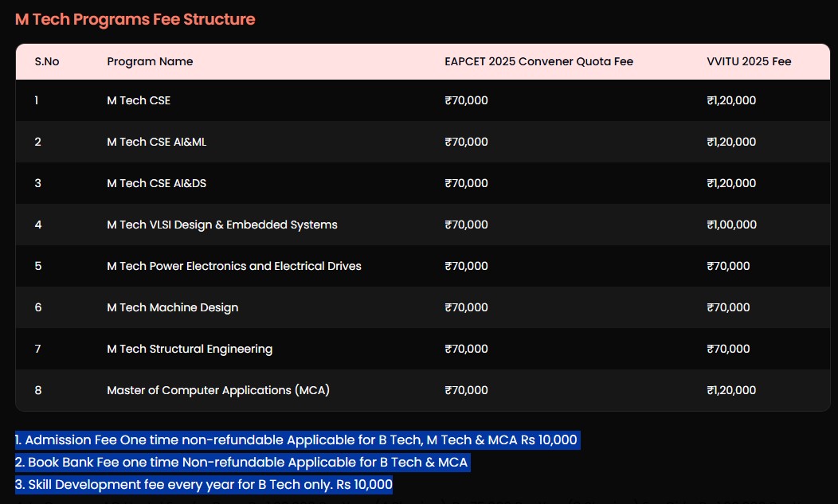Select the 'M Tech CSE AI&ML' program name
The width and height of the screenshot is (838, 504).
(x=157, y=142)
